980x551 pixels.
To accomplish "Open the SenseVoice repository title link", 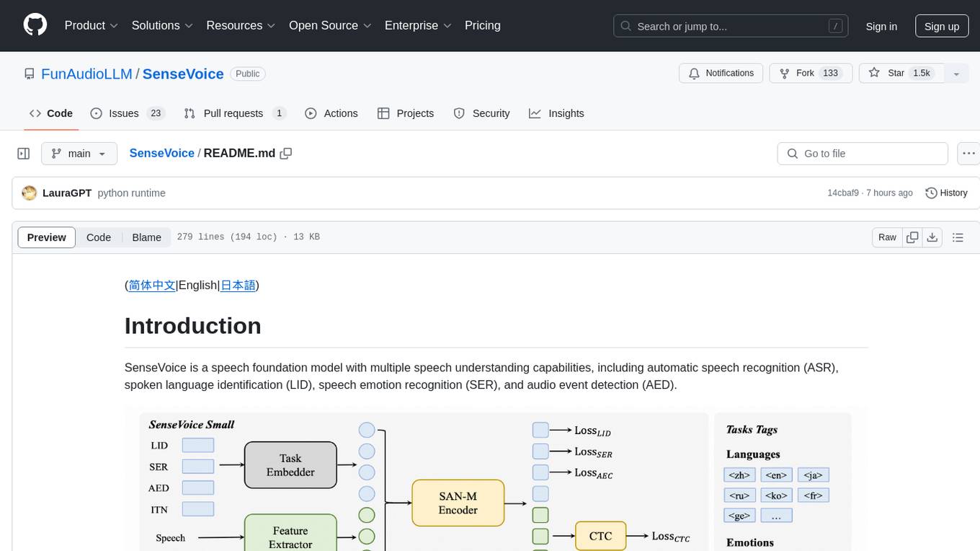I will 183,74.
